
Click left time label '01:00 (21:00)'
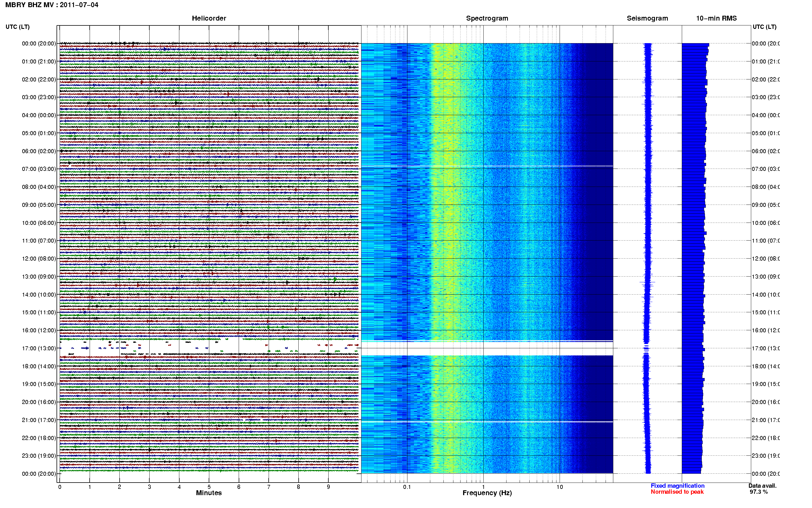pyautogui.click(x=39, y=61)
